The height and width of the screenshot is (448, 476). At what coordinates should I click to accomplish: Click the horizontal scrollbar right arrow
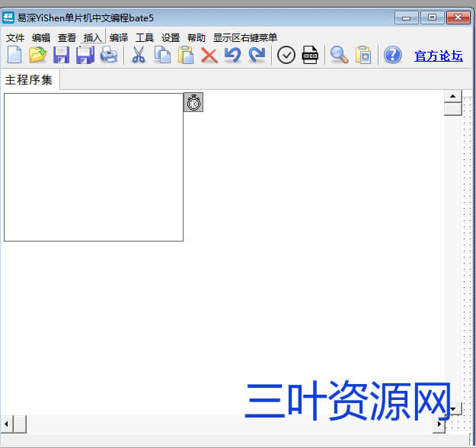coord(439,424)
